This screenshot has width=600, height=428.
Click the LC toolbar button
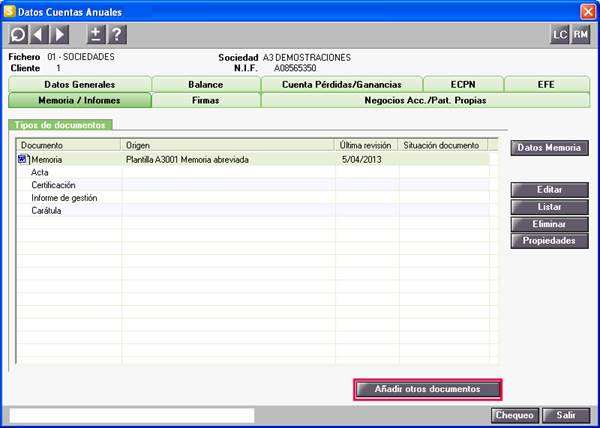tap(559, 35)
